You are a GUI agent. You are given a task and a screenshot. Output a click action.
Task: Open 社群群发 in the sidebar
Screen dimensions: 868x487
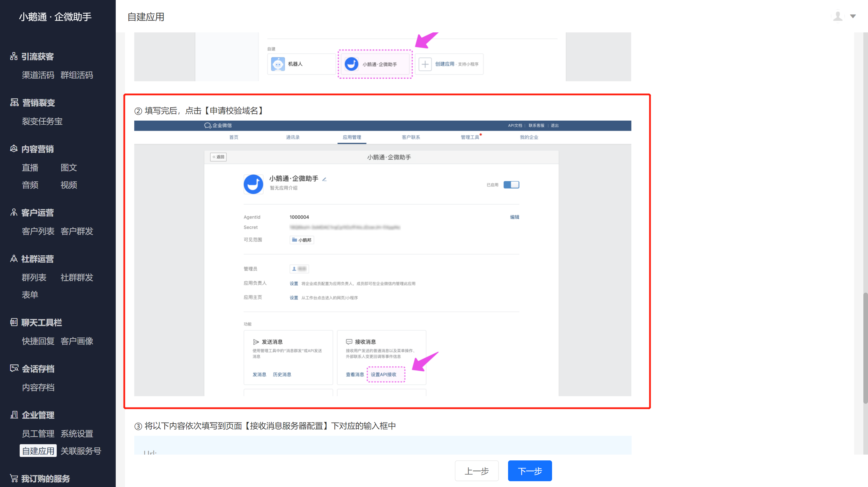[x=77, y=277]
